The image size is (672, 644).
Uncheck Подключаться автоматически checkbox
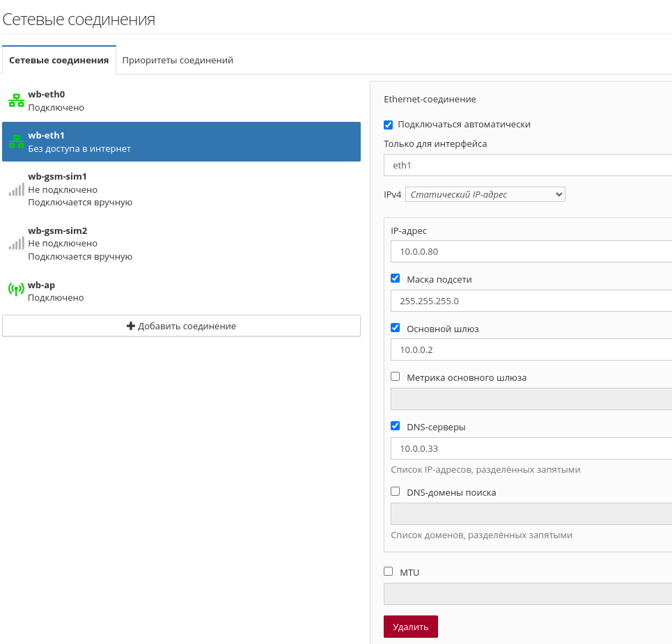tap(389, 125)
